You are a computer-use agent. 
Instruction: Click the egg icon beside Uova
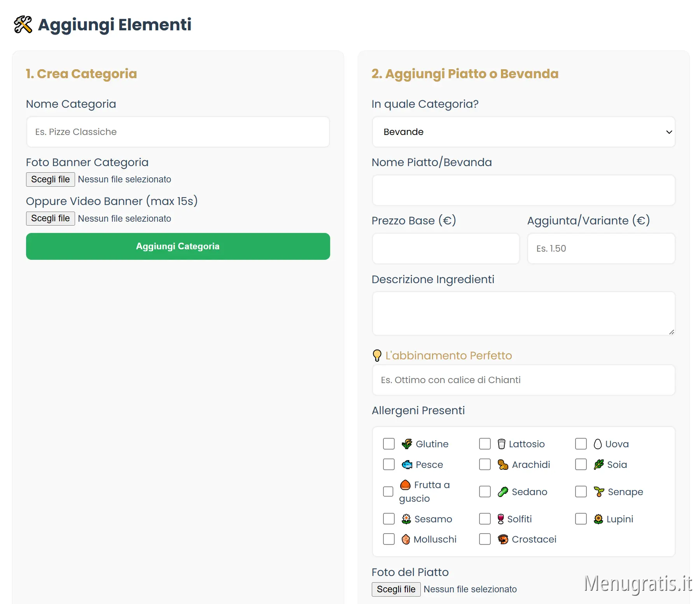pos(598,444)
